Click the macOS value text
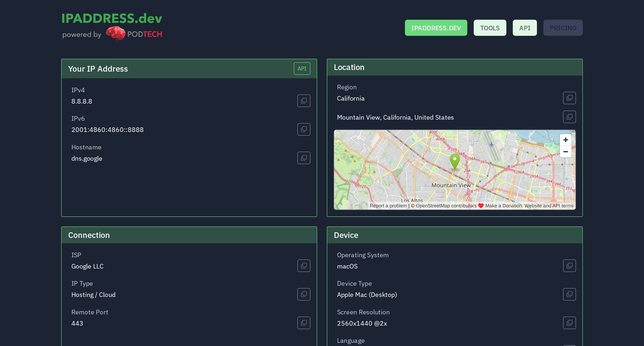 pos(347,266)
